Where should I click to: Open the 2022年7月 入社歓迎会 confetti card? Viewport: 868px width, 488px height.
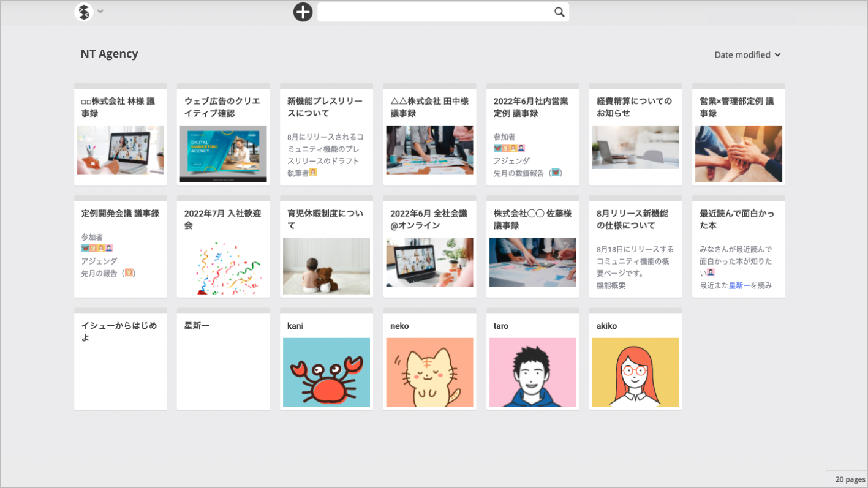[x=224, y=247]
